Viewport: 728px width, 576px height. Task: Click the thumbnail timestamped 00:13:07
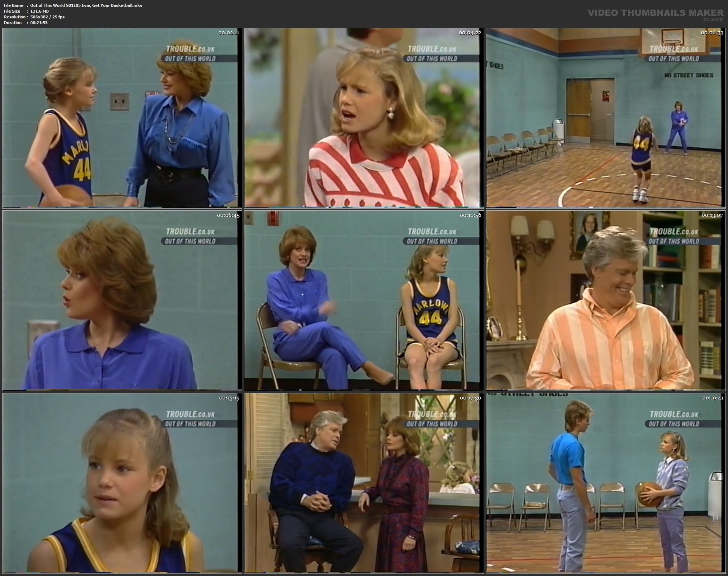point(605,300)
